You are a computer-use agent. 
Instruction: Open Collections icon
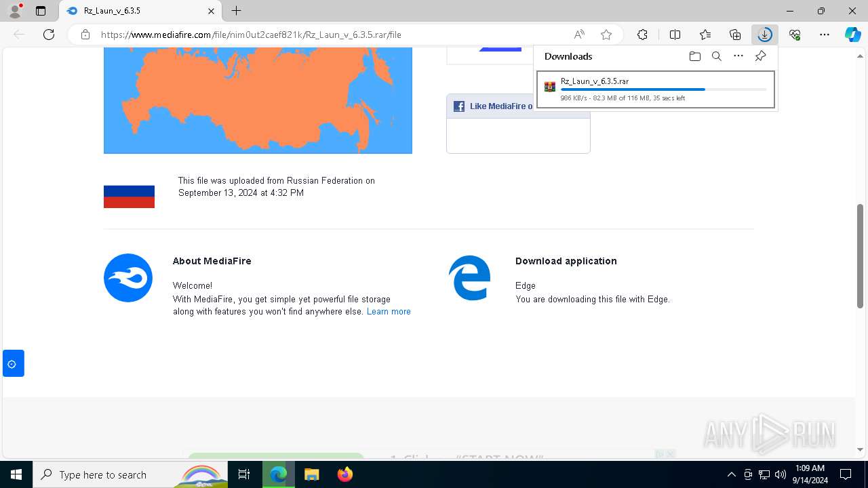click(735, 35)
